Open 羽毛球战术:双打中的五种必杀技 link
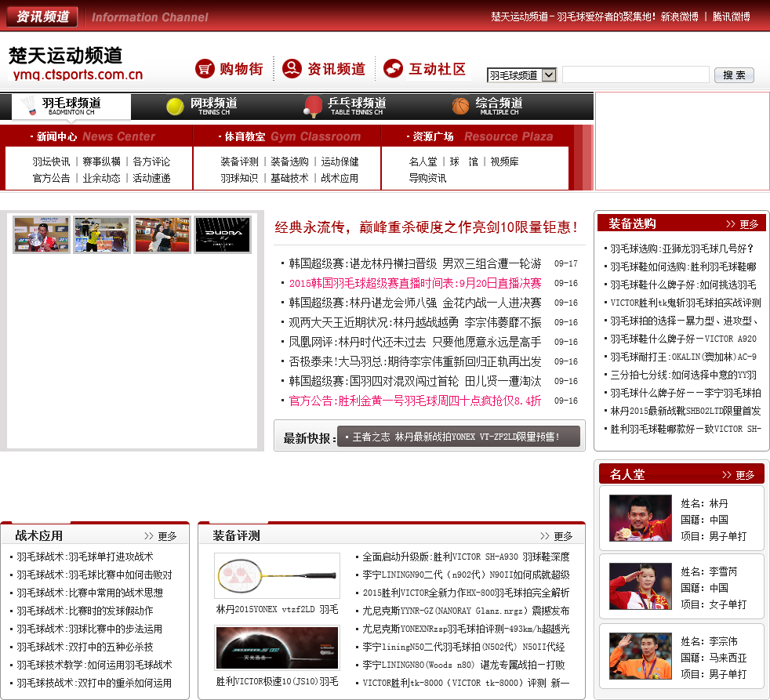 [x=85, y=647]
